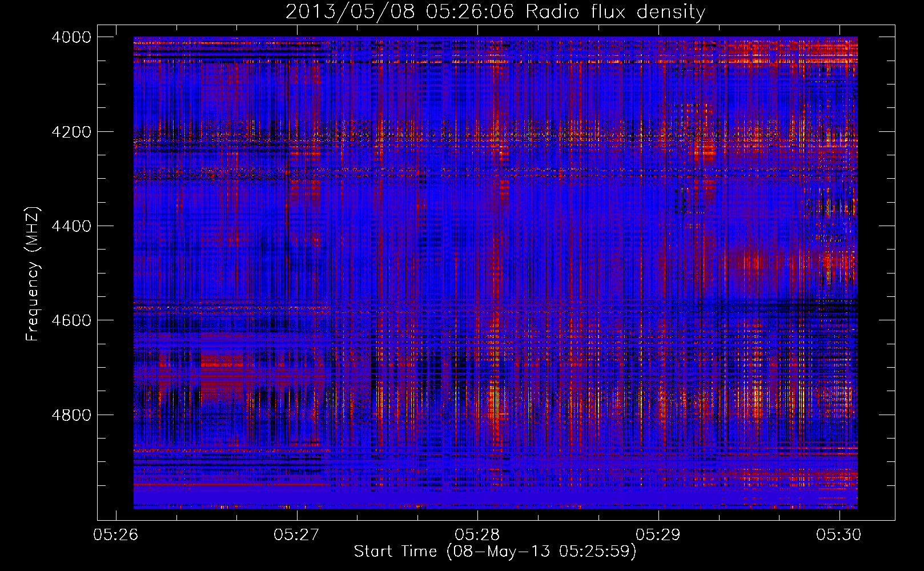Screen dimensions: 924x571
Task: Click the 05:28 time tick label
Action: click(477, 534)
